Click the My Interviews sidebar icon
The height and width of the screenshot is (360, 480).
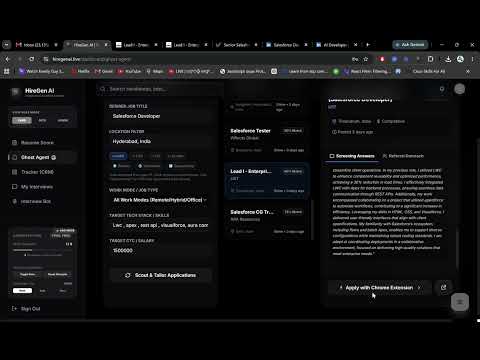tap(14, 187)
